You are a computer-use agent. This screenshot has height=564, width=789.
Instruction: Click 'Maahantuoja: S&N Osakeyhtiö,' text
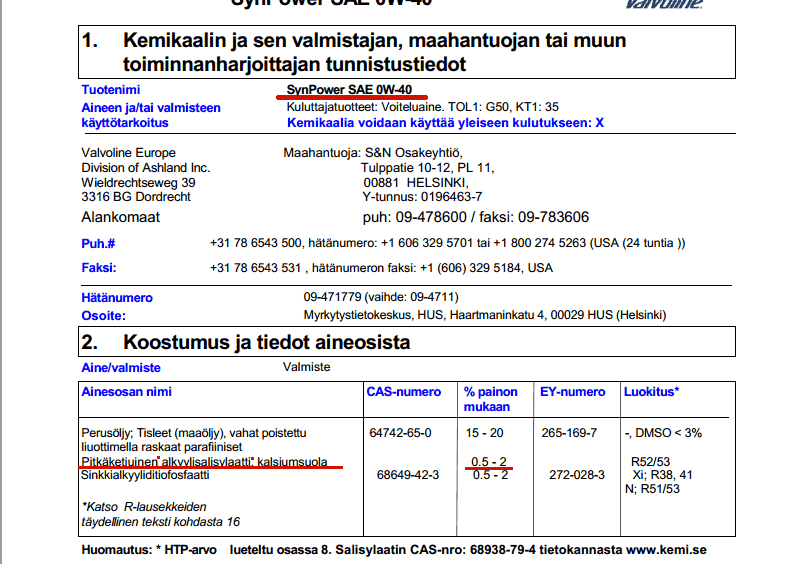373,152
